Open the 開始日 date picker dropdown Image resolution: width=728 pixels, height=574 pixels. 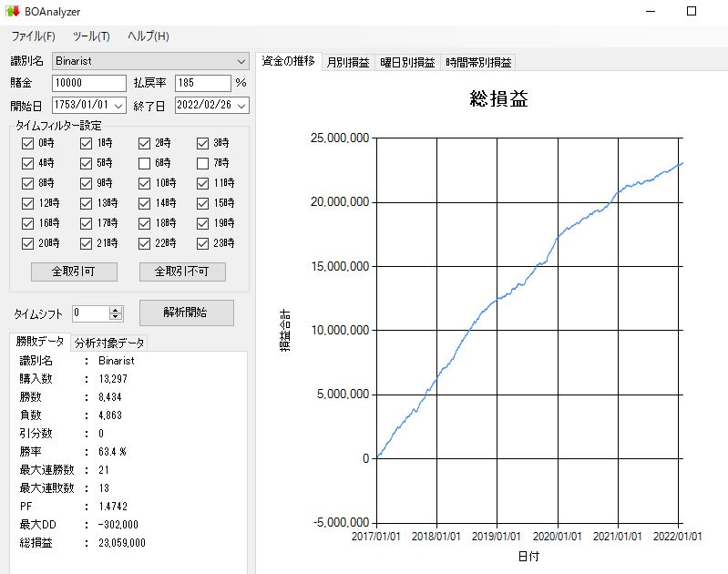(118, 106)
